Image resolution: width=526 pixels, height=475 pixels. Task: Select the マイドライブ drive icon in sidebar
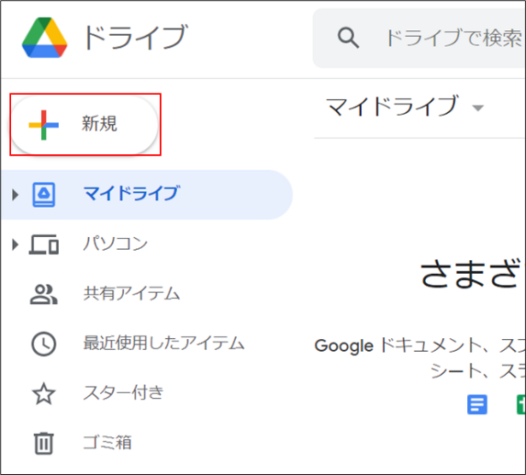point(44,194)
